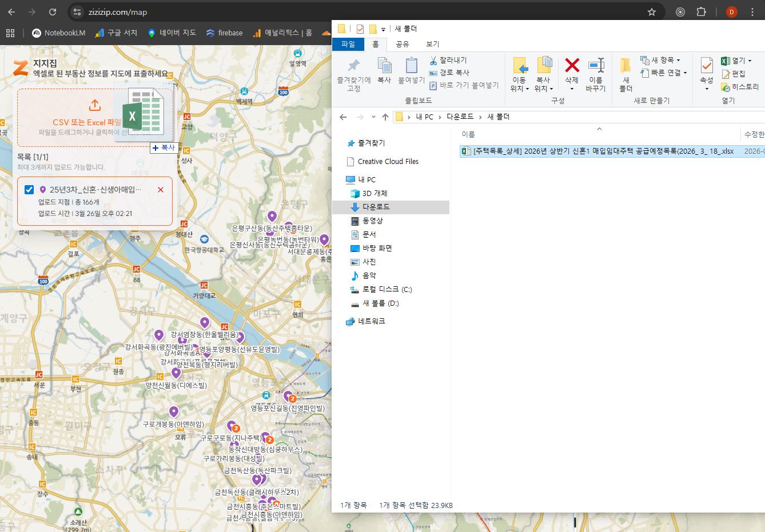Select the 로컬 디스크 (C:) drive
The height and width of the screenshot is (532, 765).
click(x=387, y=289)
